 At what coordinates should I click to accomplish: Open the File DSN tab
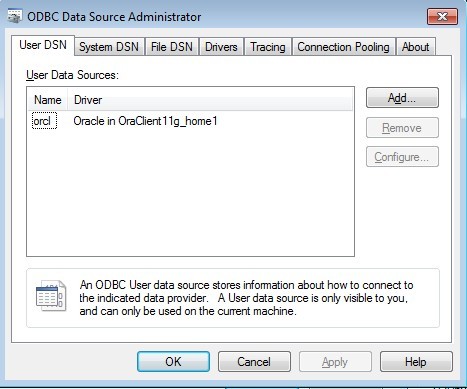pyautogui.click(x=172, y=47)
